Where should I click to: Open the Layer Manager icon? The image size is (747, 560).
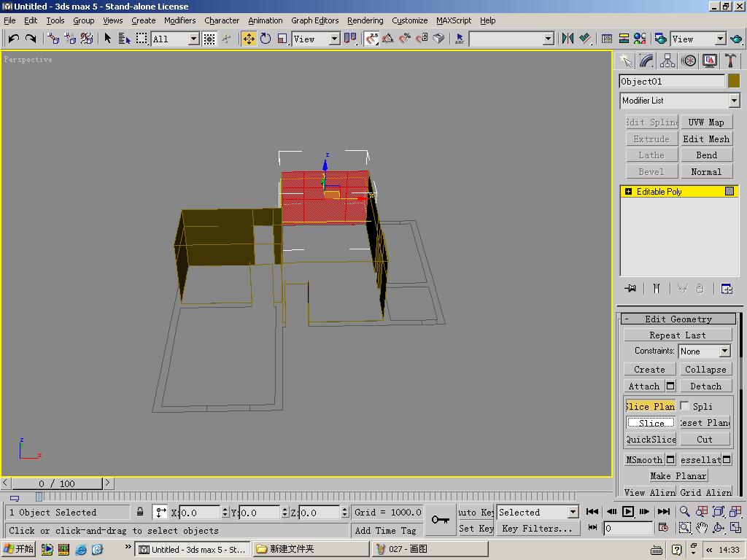(x=607, y=39)
